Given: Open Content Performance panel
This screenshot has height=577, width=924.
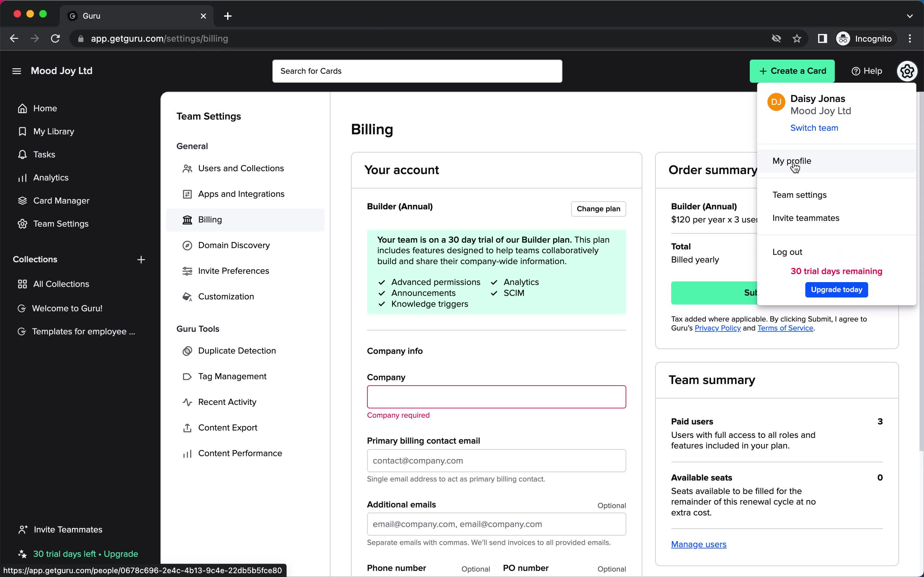Looking at the screenshot, I should 240,453.
